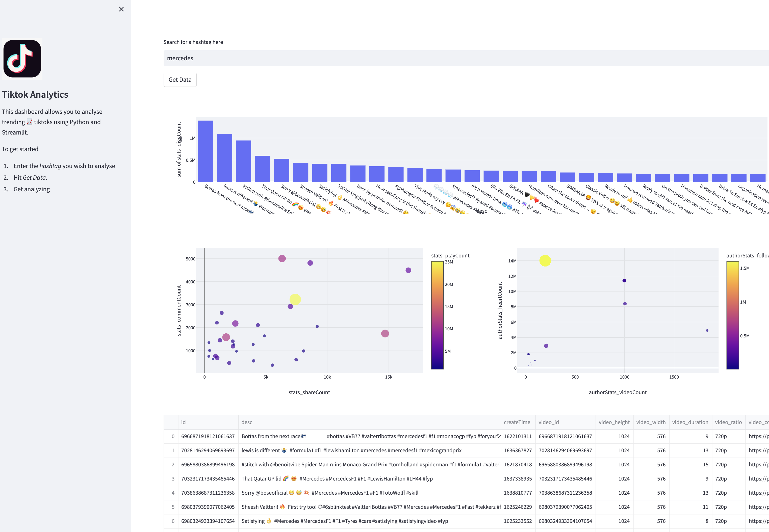Click video_duration cell 11 in row 5
Image resolution: width=769 pixels, height=532 pixels.
click(690, 507)
